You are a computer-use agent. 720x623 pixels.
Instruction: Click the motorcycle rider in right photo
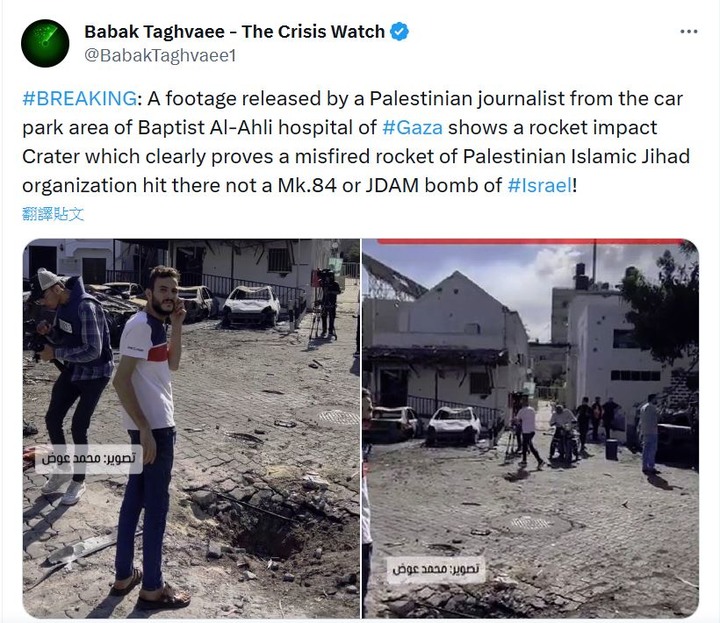point(563,434)
